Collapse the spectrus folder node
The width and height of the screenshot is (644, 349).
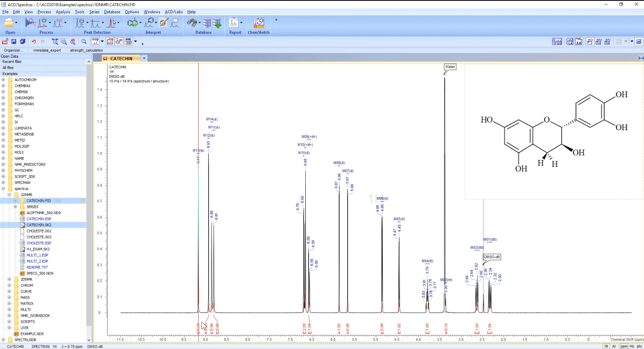click(x=3, y=189)
